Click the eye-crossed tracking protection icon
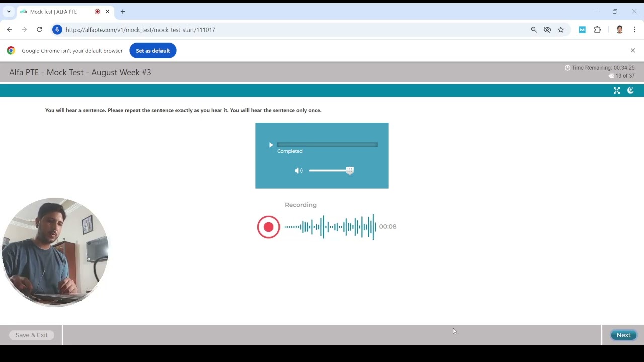Image resolution: width=644 pixels, height=362 pixels. point(547,30)
